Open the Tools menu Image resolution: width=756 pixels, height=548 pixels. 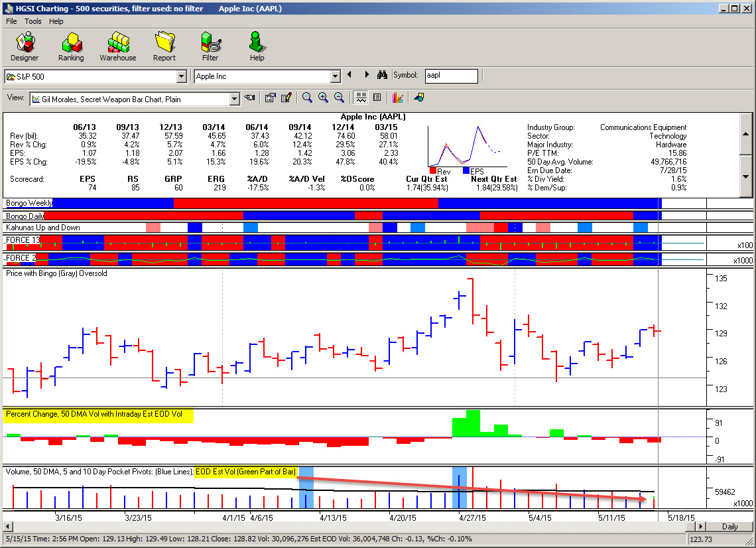(32, 21)
